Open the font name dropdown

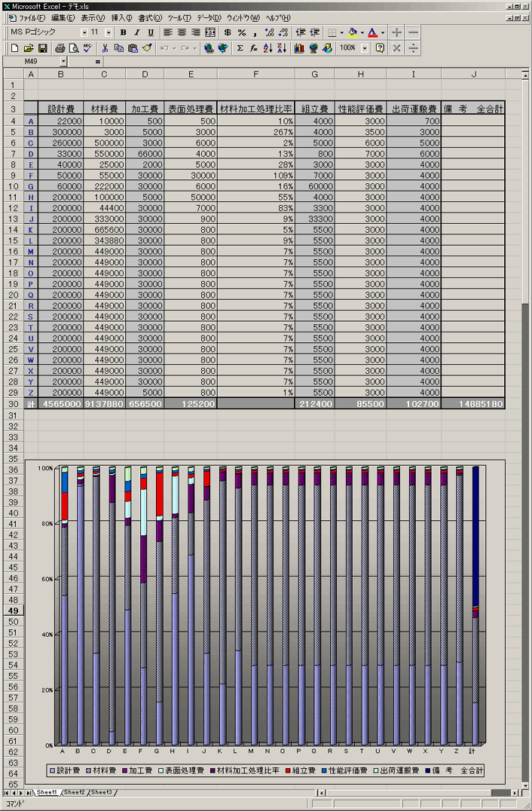(x=84, y=33)
